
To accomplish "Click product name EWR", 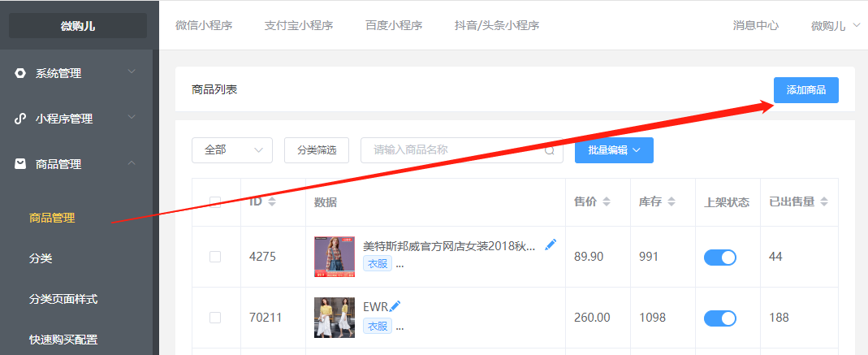I will [x=376, y=307].
